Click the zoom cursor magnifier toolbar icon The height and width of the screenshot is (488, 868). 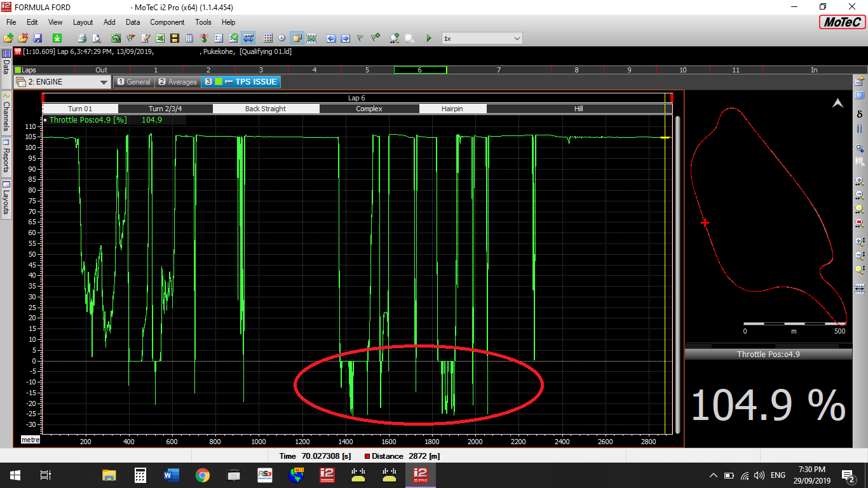click(395, 38)
